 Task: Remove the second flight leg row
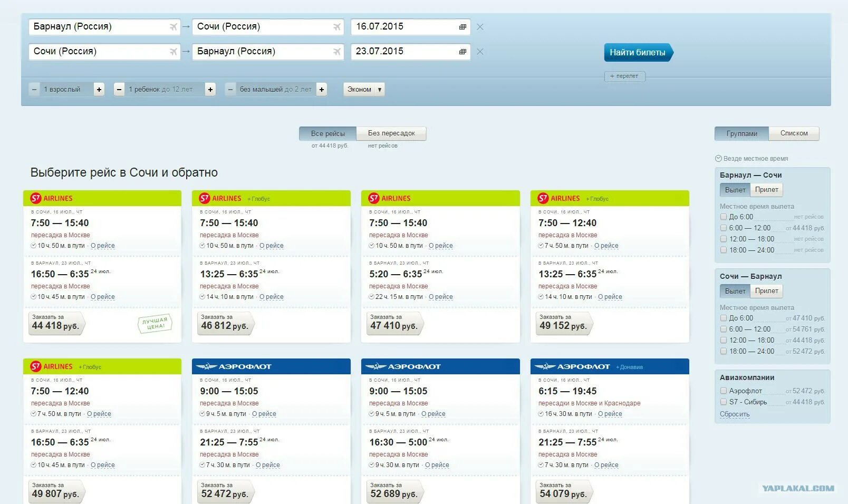pos(480,52)
